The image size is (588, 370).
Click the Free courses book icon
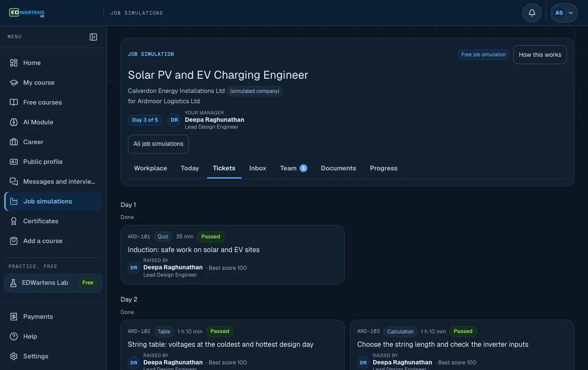click(x=14, y=102)
